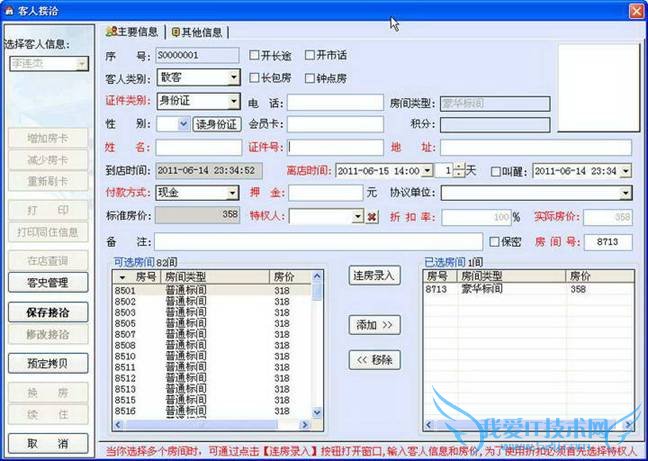648x461 pixels.
Task: Select room 8502 in available rooms
Action: click(x=212, y=302)
